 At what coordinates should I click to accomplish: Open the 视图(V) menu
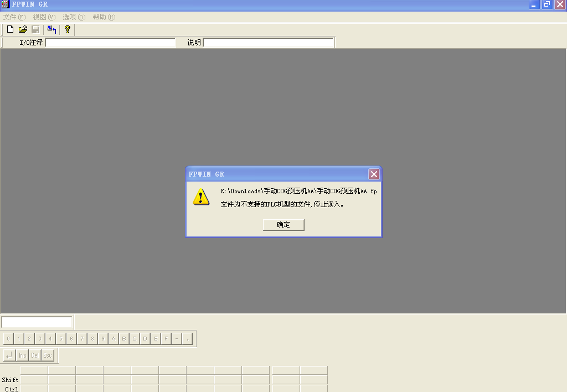coord(44,17)
